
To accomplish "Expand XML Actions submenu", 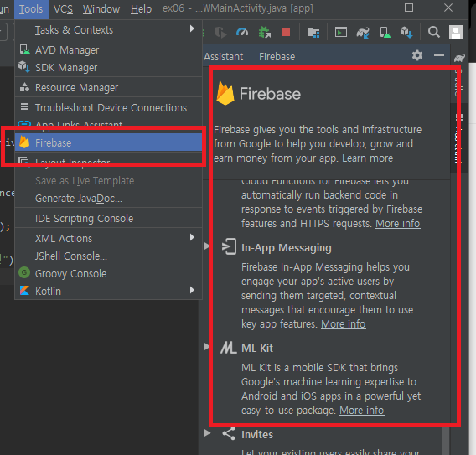I will [108, 238].
